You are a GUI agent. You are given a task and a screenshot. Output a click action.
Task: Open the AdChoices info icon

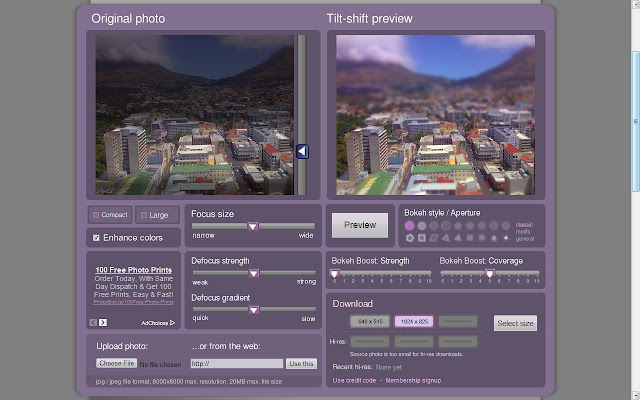coord(173,323)
